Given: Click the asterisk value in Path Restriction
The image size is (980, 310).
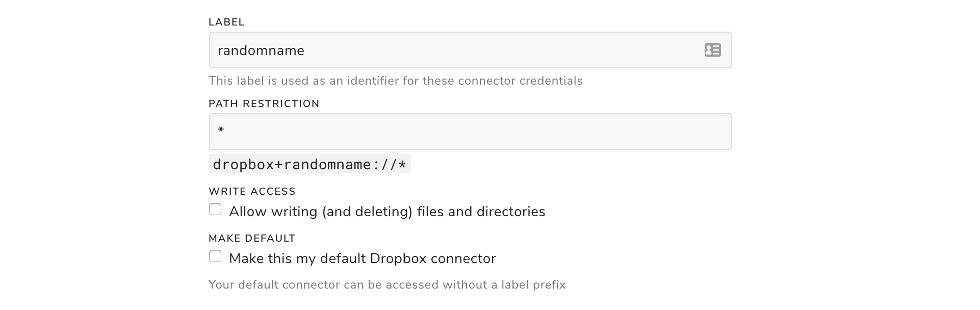Looking at the screenshot, I should (x=221, y=130).
